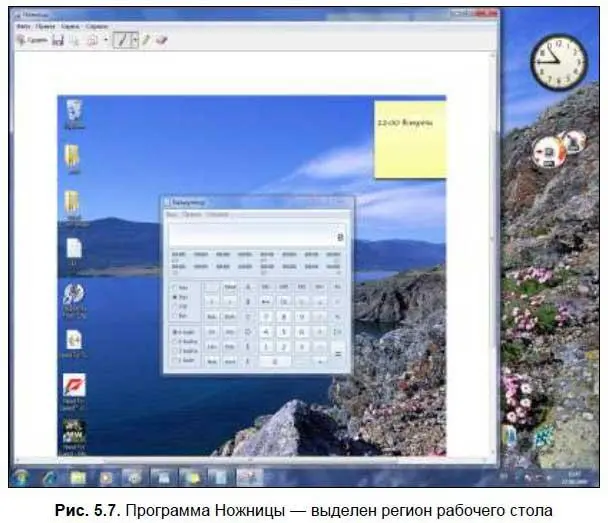Open the Файл menu
Image resolution: width=608 pixels, height=523 pixels.
[x=22, y=27]
